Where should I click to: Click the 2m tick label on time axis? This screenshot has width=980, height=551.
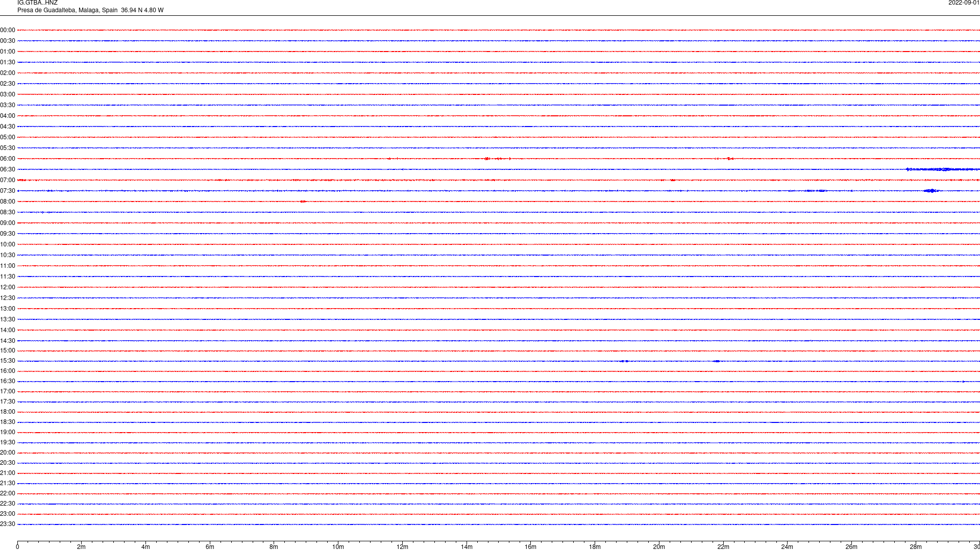82,547
